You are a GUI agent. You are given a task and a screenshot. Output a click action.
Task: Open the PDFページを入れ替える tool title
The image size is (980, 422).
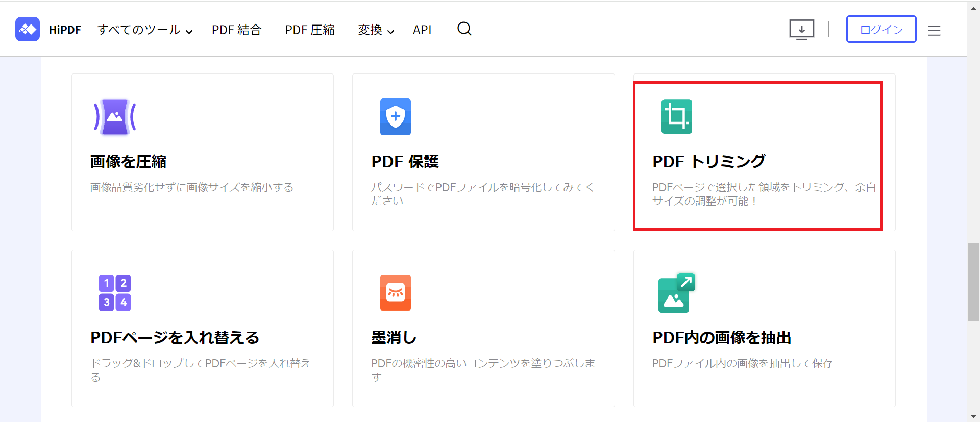click(x=175, y=338)
